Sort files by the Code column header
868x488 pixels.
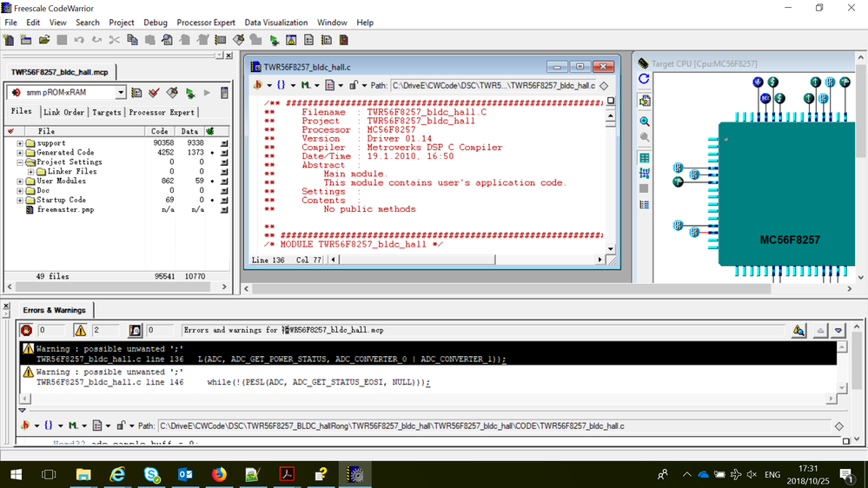coord(159,131)
